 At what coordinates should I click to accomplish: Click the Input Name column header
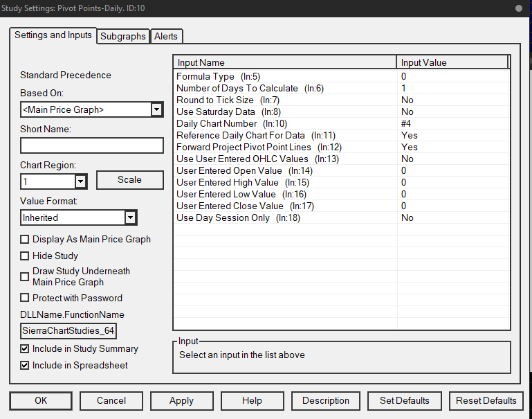(x=285, y=62)
